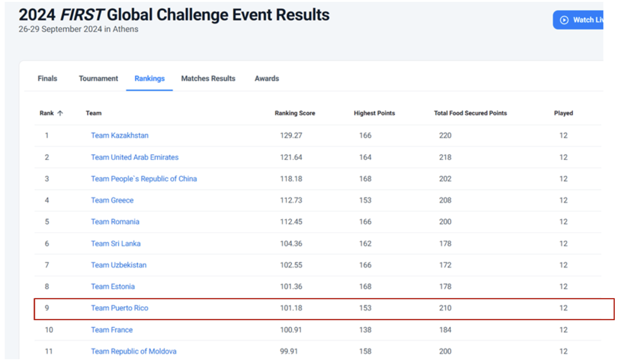Viewport: 620px width, 364px height.
Task: Click food secured points value 184
Action: (445, 330)
